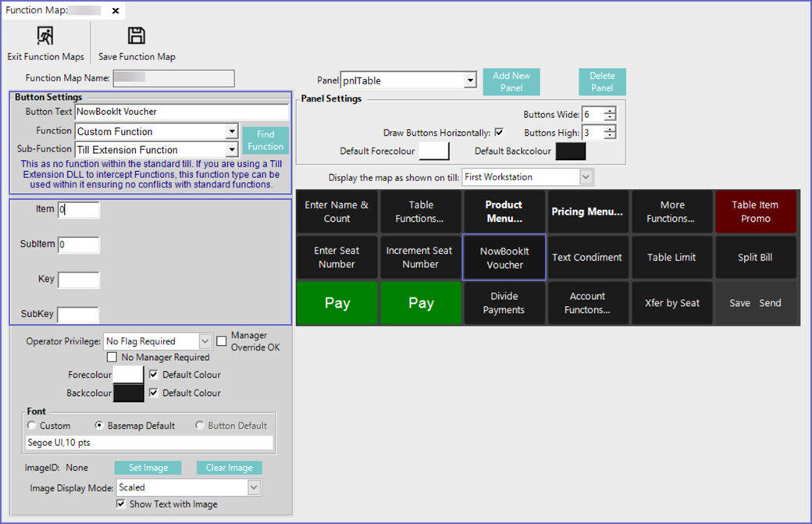The image size is (812, 524).
Task: Click the Set Image button
Action: 148,468
